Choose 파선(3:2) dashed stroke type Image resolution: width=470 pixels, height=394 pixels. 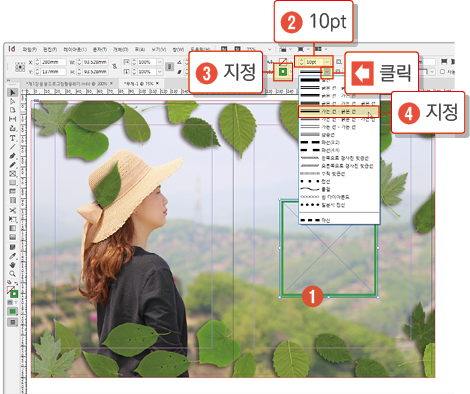point(339,142)
